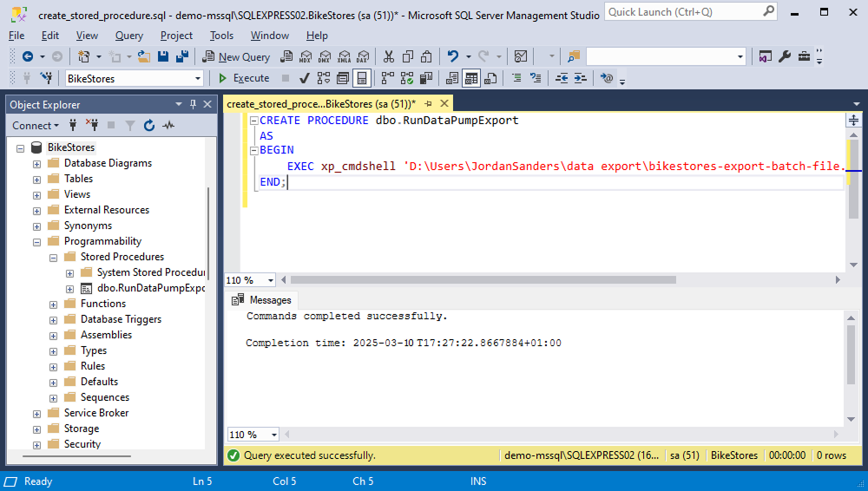868x491 pixels.
Task: Click the New Project icon
Action: point(83,56)
